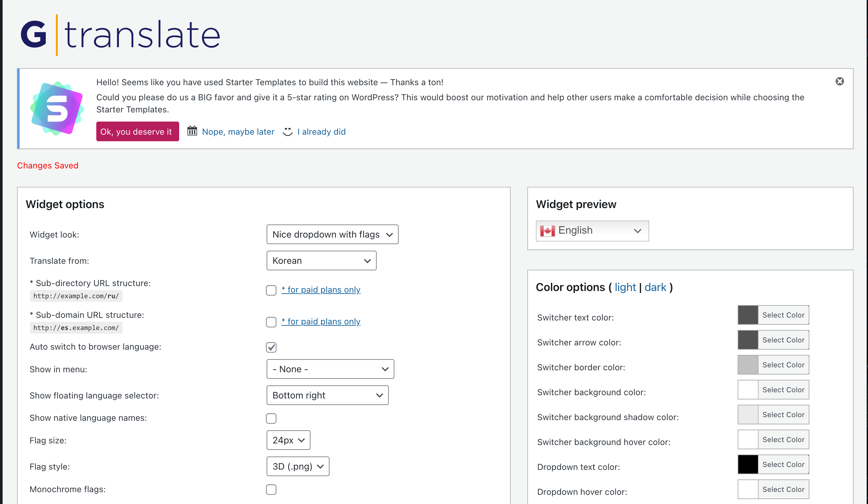Click the Dropdown text color black swatch
The height and width of the screenshot is (504, 868).
pos(747,464)
